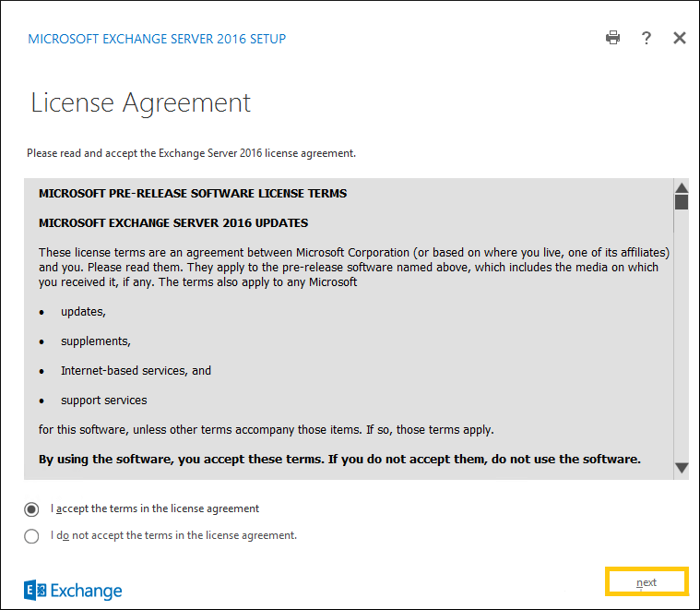Click the empty scrollbar track below the thumb
The height and width of the screenshot is (610, 700).
pos(682,335)
